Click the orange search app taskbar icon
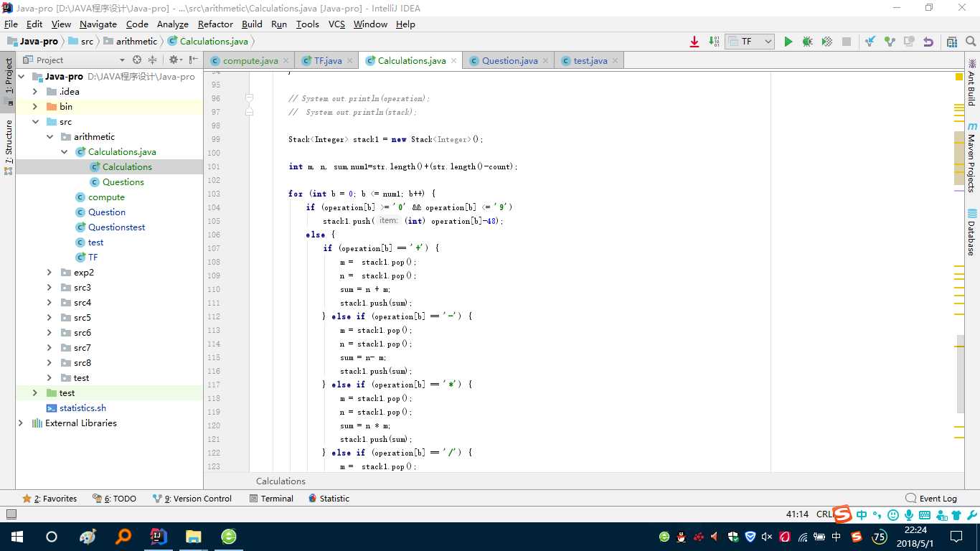Image resolution: width=980 pixels, height=551 pixels. click(x=123, y=537)
